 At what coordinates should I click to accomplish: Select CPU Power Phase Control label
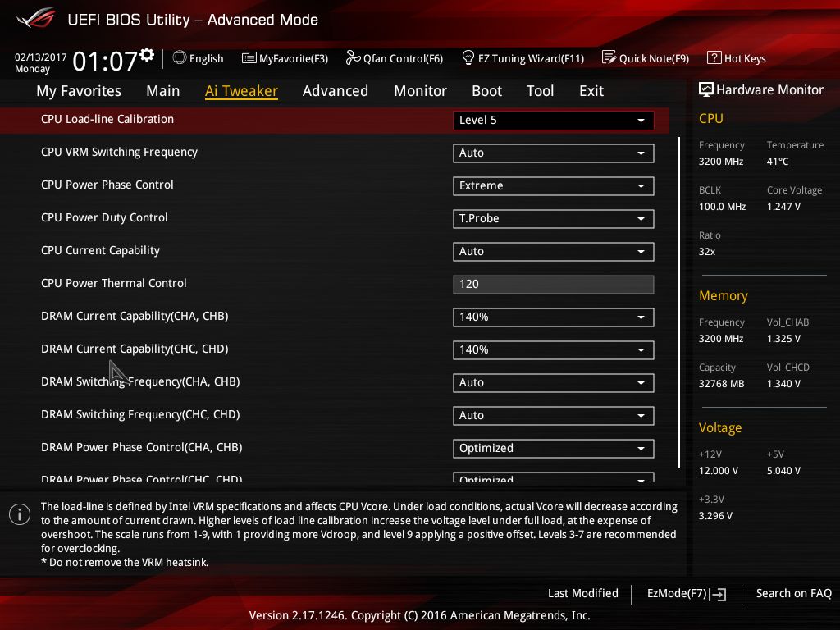107,185
